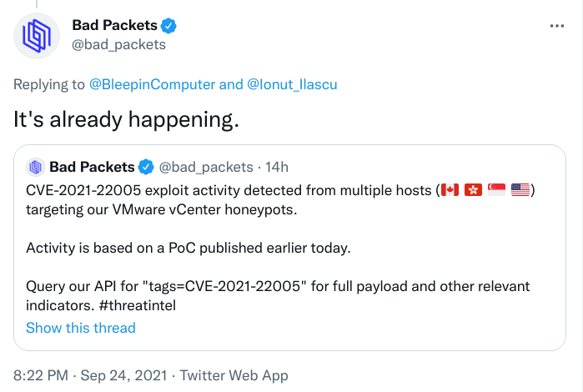Click the 14h timestamp in the quoted tweet
This screenshot has width=583, height=392.
[277, 167]
